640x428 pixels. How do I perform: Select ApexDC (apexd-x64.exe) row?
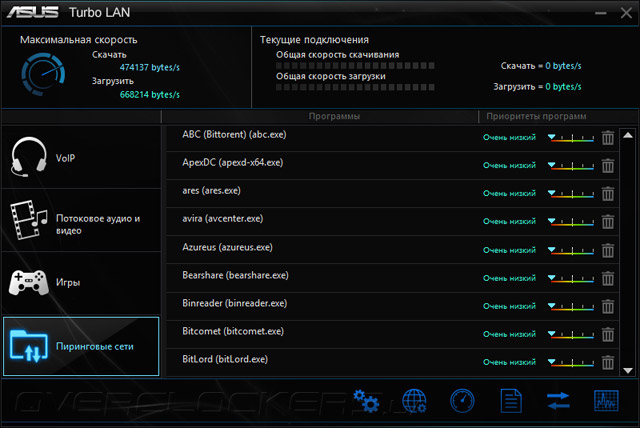click(x=392, y=166)
